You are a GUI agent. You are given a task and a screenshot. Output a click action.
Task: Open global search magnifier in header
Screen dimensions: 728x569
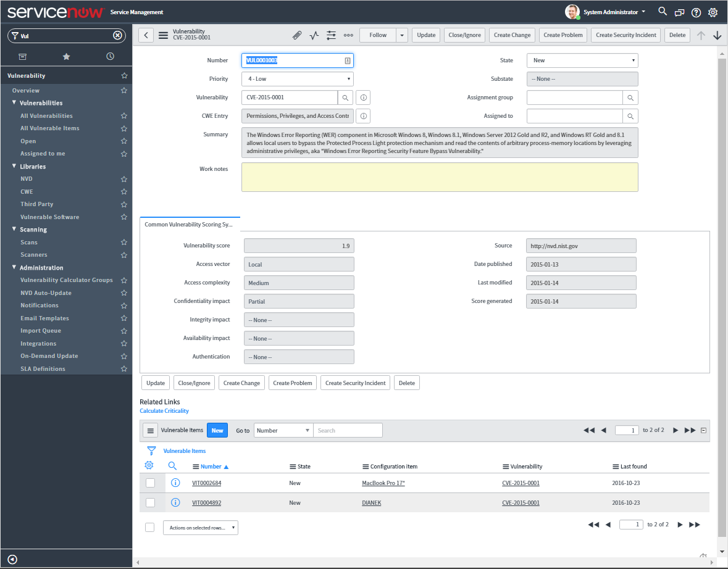tap(663, 11)
